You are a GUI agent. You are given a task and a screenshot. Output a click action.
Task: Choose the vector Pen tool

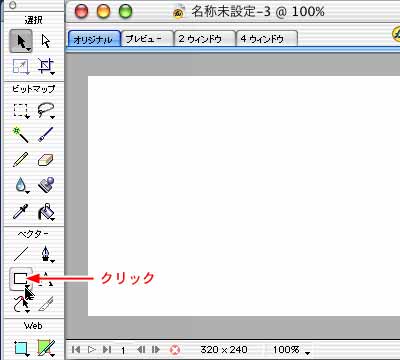[46, 254]
